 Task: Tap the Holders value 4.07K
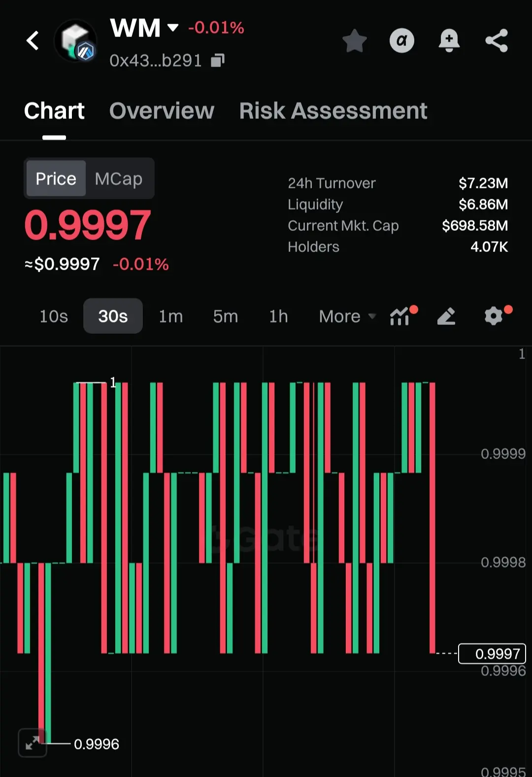pos(489,247)
